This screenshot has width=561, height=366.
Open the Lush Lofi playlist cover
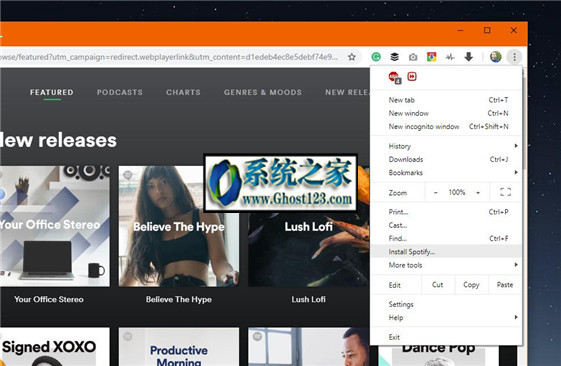click(x=309, y=226)
